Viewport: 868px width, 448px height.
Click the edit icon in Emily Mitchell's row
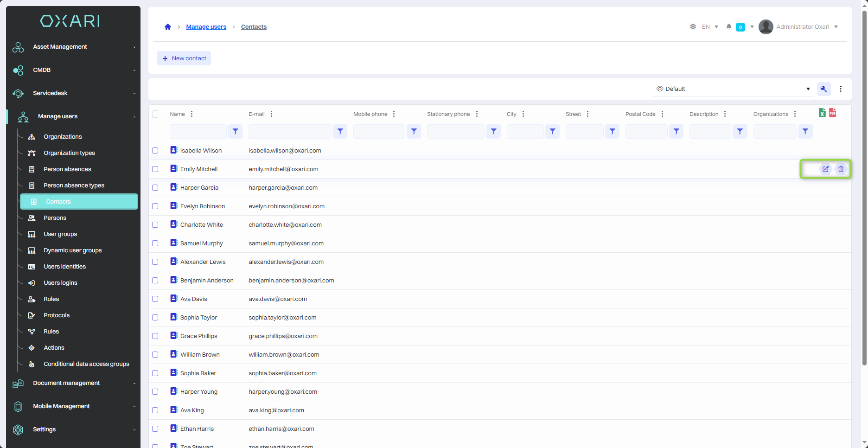point(825,169)
